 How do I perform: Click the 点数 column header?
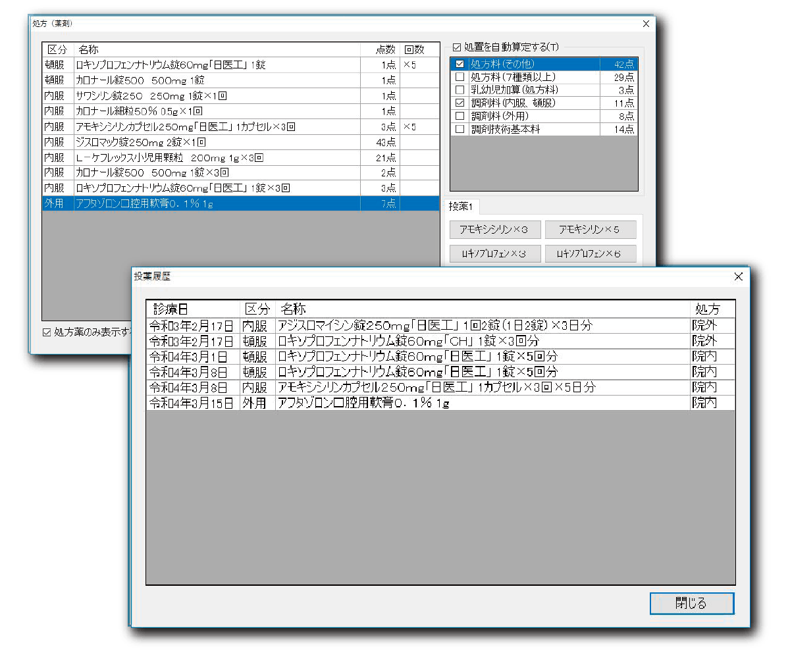[x=384, y=49]
